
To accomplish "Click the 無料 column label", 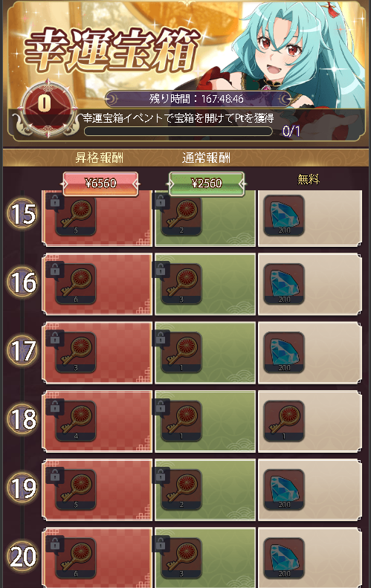I will 309,180.
